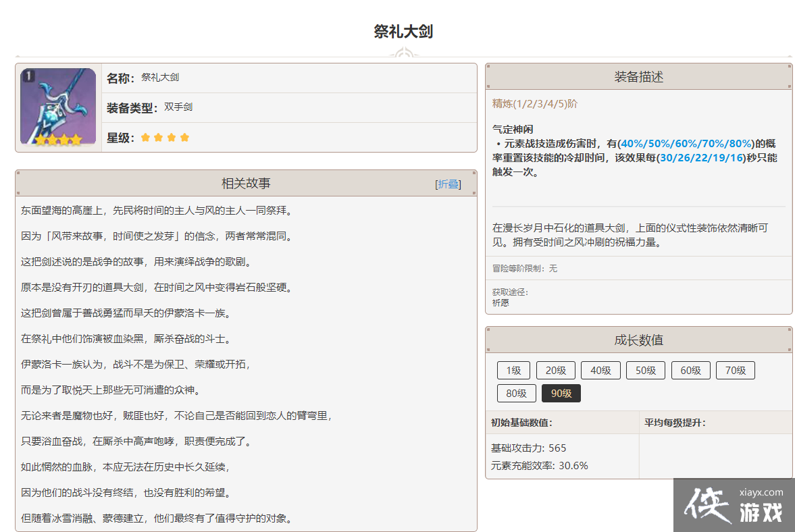
Task: Select the 80级 level button
Action: tap(516, 393)
